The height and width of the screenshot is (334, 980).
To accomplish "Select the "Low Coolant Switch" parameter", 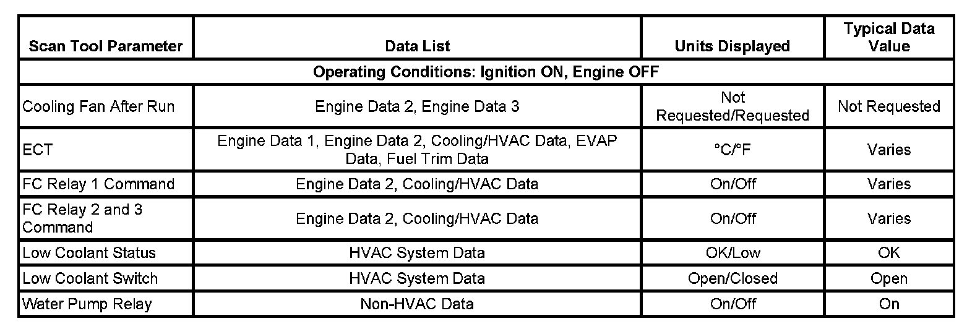I will click(x=90, y=278).
